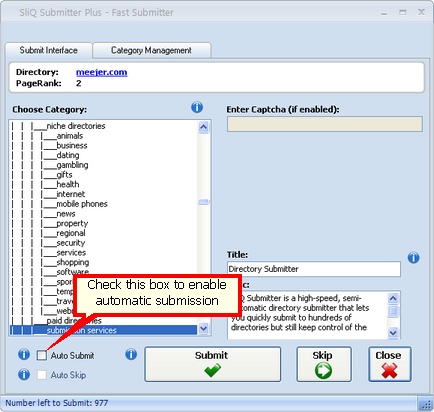This screenshot has height=412, width=434.
Task: Select the news category
Action: coord(66,214)
